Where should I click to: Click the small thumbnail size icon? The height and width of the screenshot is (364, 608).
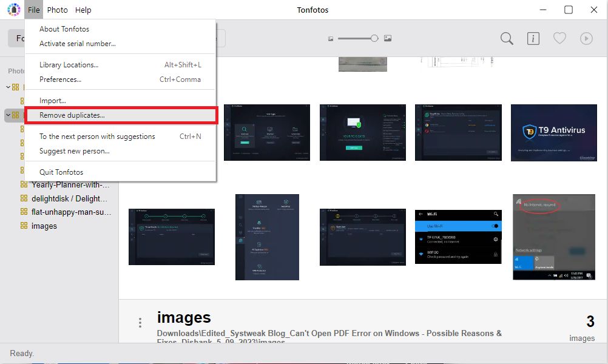point(331,38)
